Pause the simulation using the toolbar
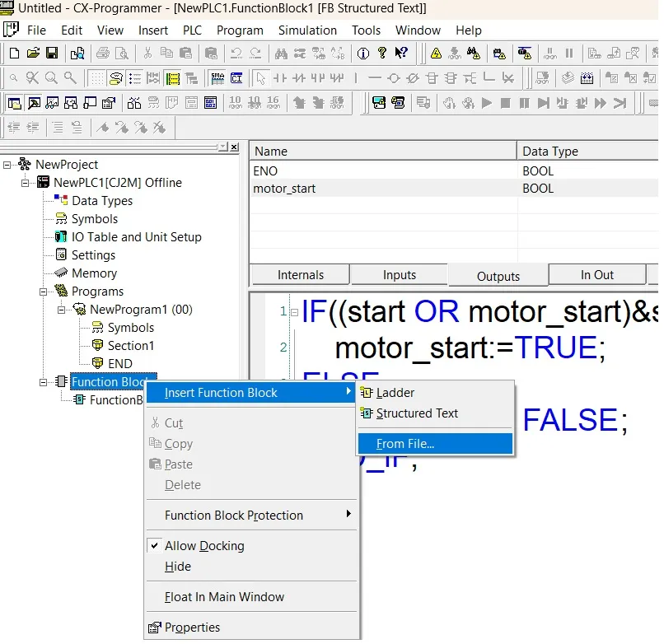 (522, 102)
